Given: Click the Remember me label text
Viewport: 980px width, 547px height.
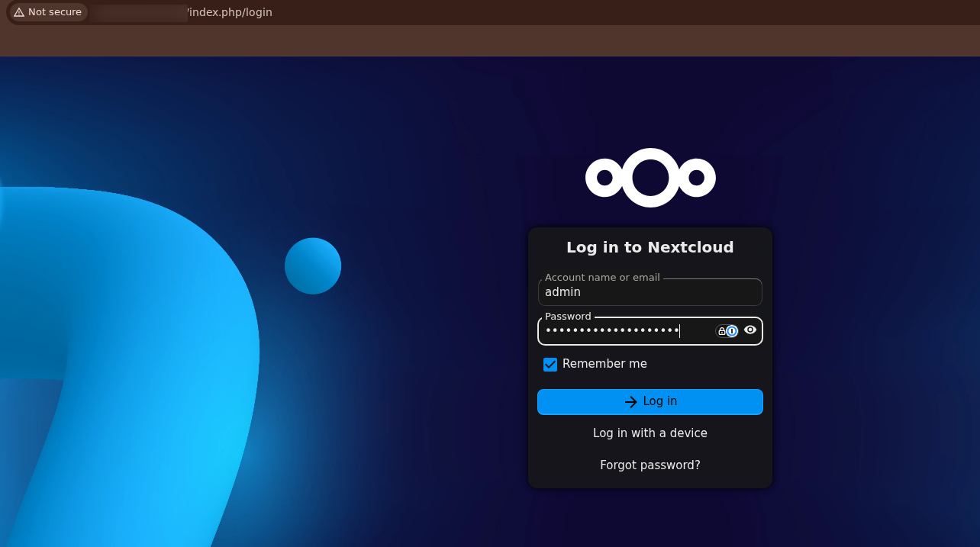Looking at the screenshot, I should tap(604, 364).
